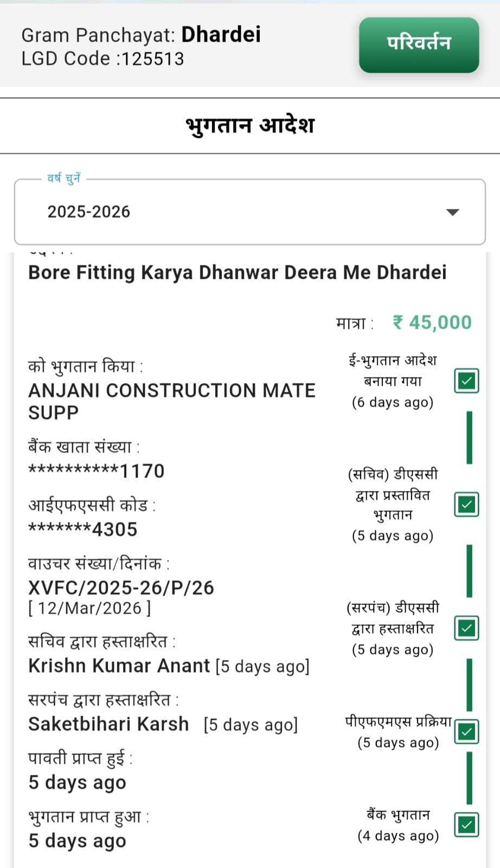
Task: Toggle ई-भुगतान आदेश बनाया गया checkbox
Action: click(x=466, y=381)
